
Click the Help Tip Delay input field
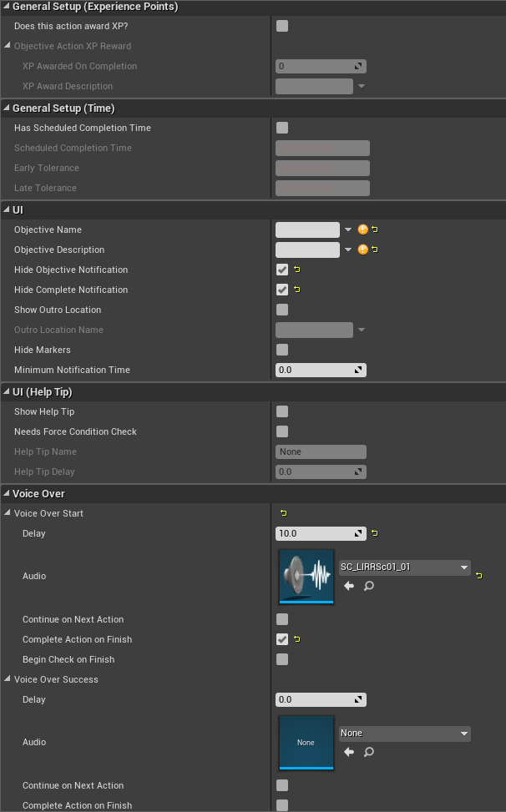(x=321, y=472)
